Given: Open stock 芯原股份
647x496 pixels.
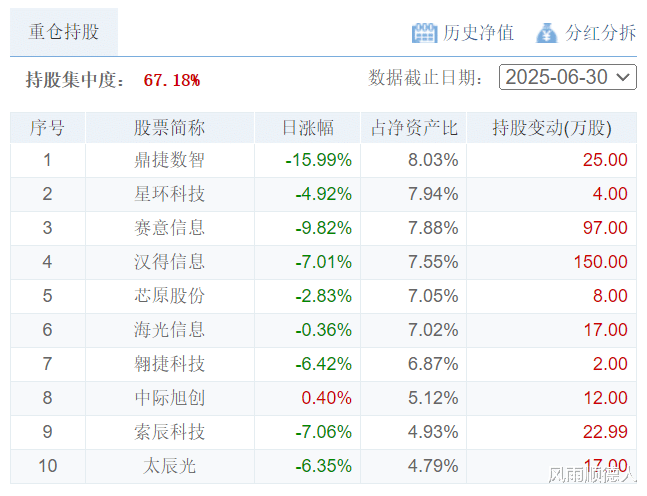Looking at the screenshot, I should coord(170,296).
